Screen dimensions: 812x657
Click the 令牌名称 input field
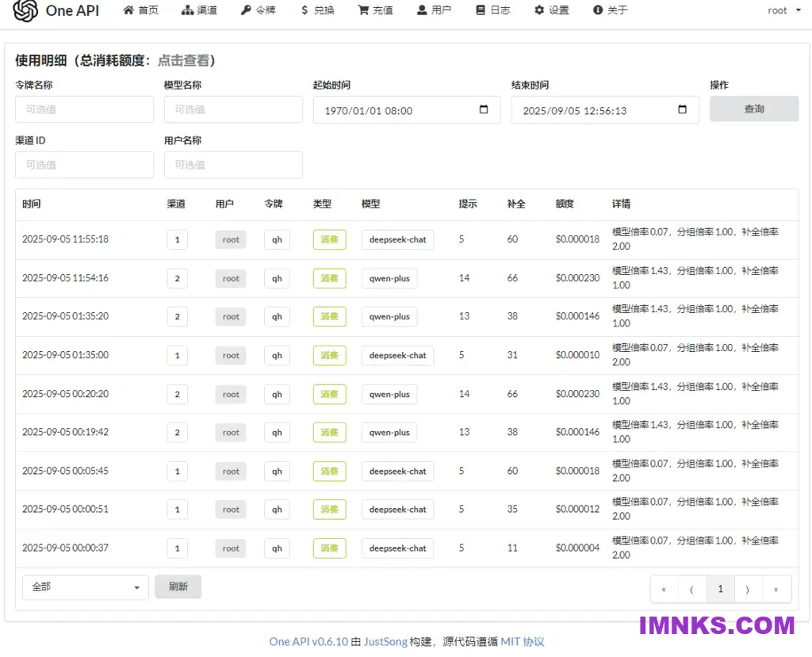[84, 109]
